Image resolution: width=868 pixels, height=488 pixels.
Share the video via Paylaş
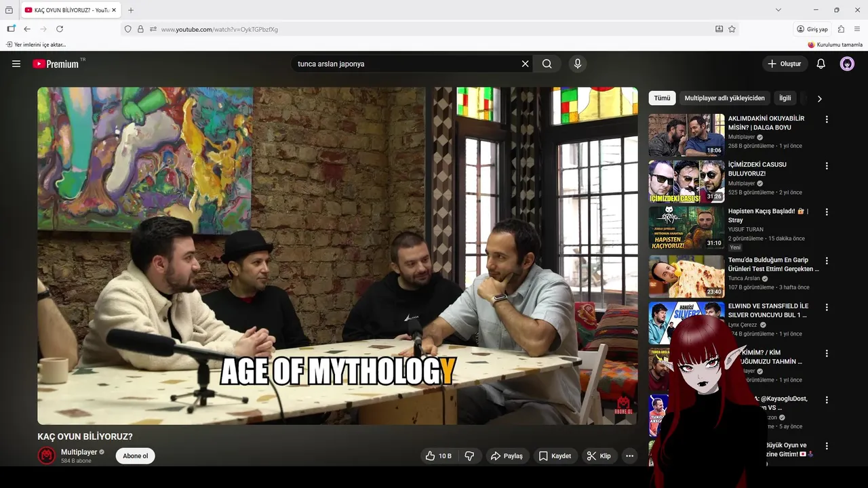(507, 456)
